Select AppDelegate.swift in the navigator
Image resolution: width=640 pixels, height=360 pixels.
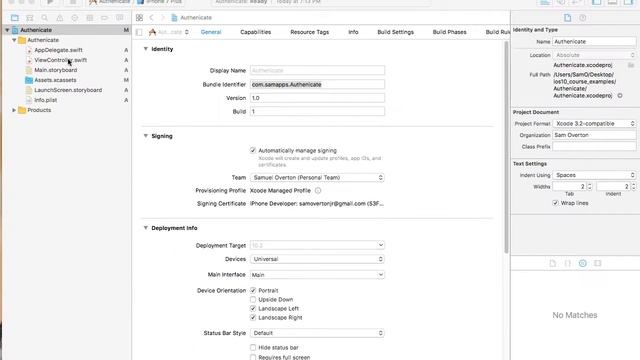coord(58,50)
